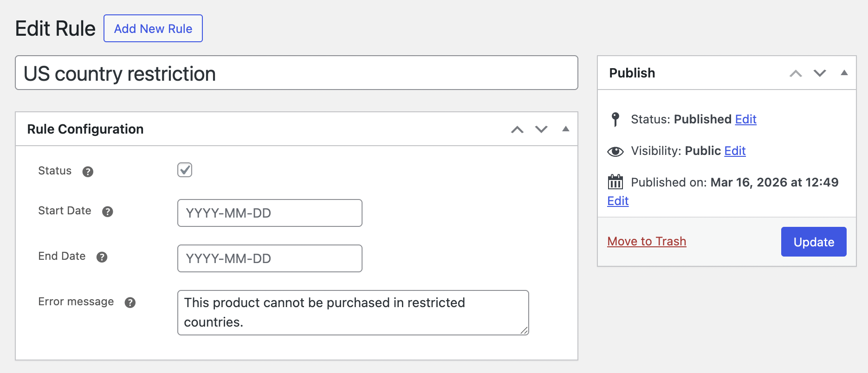The height and width of the screenshot is (373, 868).
Task: Focus the rule title field
Action: click(296, 73)
